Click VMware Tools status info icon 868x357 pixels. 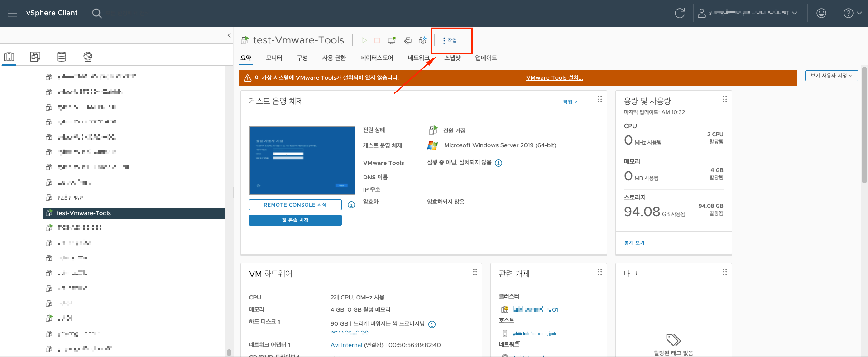click(x=499, y=163)
